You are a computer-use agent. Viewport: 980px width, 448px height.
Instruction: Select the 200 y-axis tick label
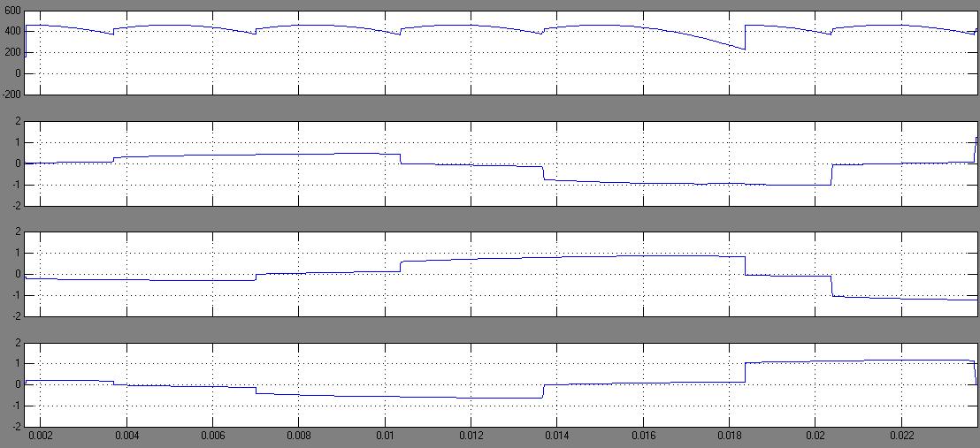[x=13, y=52]
